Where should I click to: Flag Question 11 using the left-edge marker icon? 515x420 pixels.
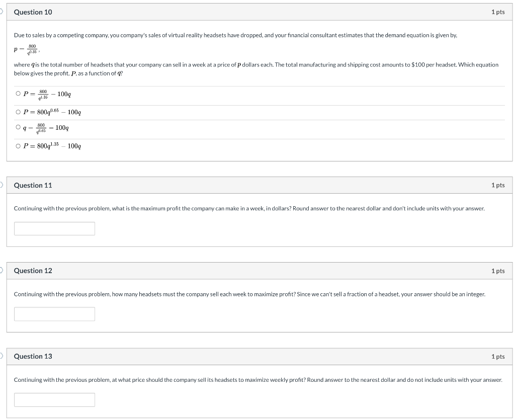1,185
